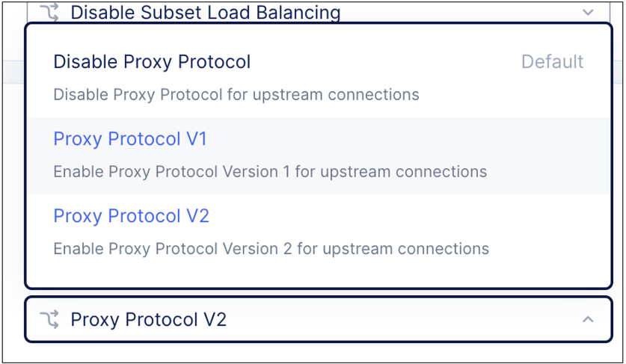This screenshot has height=364, width=626.
Task: Collapse the Proxy Protocol V2 dropdown chevron
Action: (x=588, y=320)
